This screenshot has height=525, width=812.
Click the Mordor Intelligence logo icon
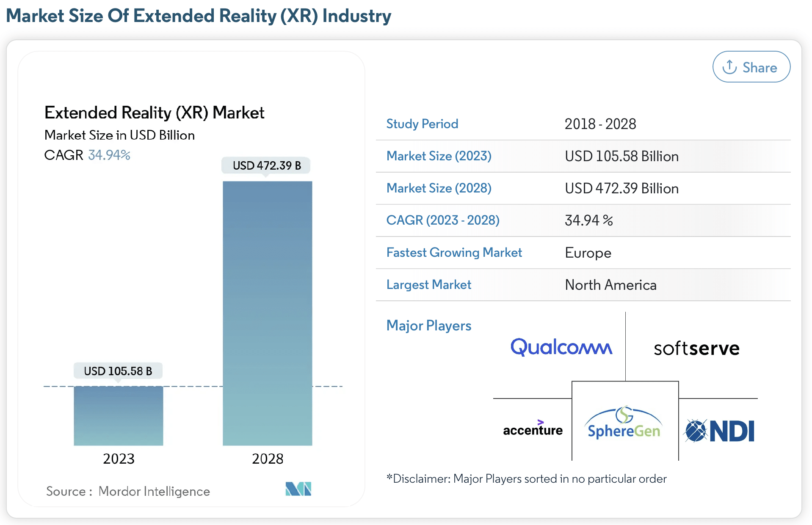click(x=298, y=489)
